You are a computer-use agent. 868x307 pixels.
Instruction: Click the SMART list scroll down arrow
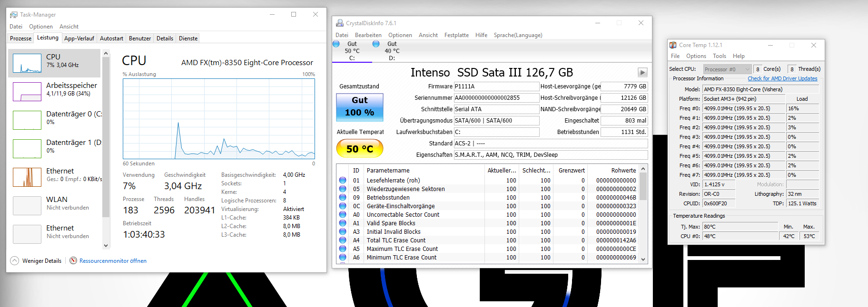tap(643, 259)
